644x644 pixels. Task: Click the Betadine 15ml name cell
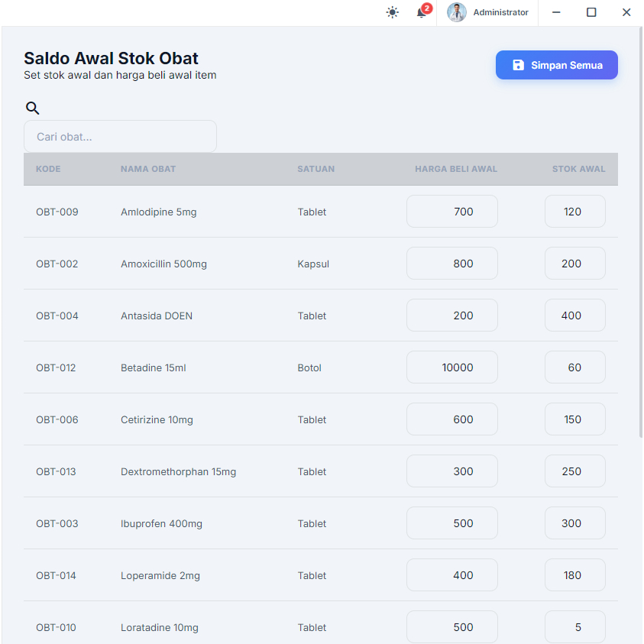[x=154, y=367]
